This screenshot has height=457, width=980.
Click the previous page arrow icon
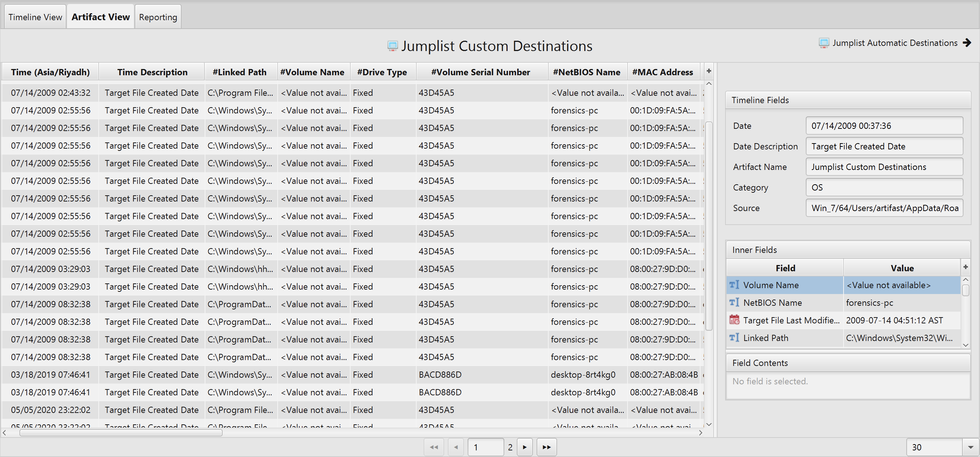tap(456, 447)
